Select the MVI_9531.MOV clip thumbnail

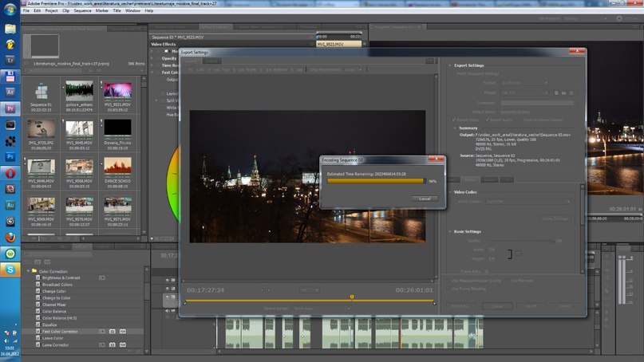[118, 90]
